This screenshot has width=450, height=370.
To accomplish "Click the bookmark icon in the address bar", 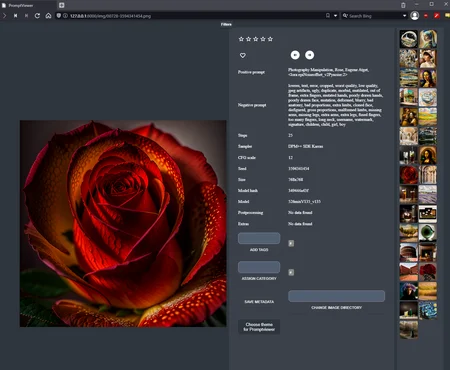I will (328, 16).
